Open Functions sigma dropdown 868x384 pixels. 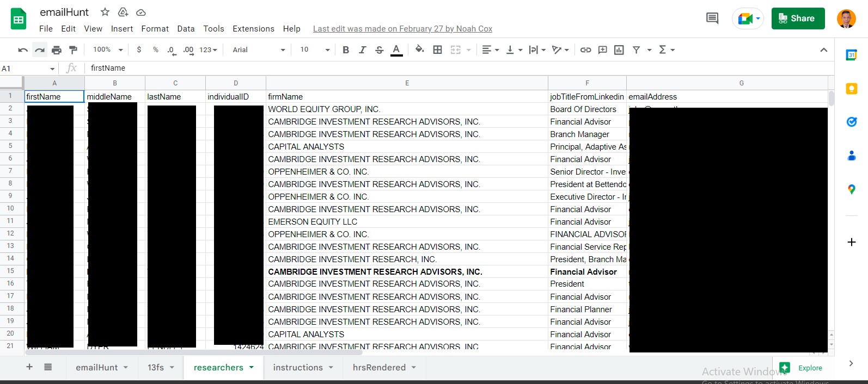click(667, 50)
